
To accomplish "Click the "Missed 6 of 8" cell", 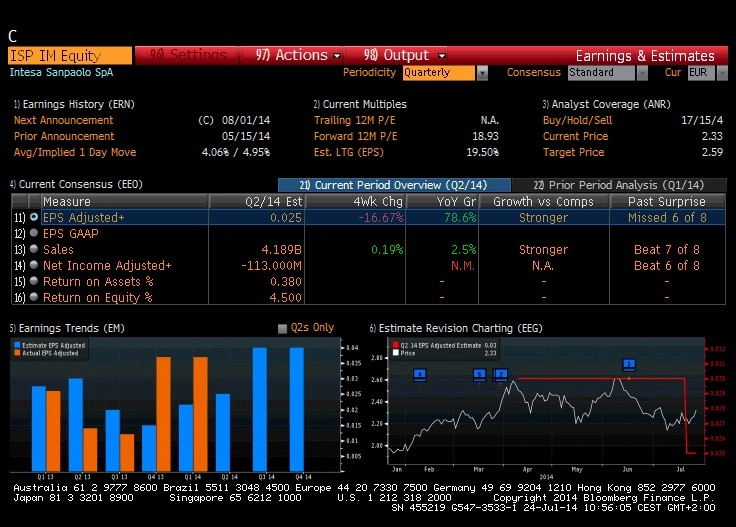I will point(667,218).
